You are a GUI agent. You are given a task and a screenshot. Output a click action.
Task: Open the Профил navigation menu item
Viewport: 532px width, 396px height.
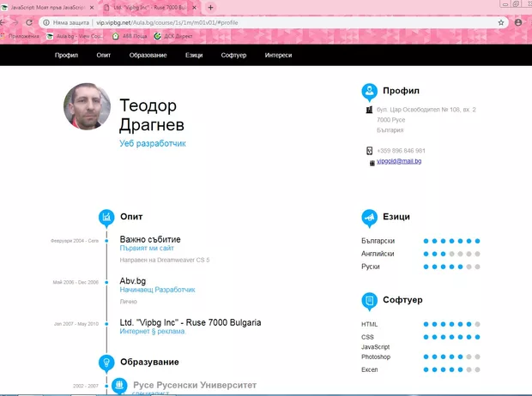(66, 55)
